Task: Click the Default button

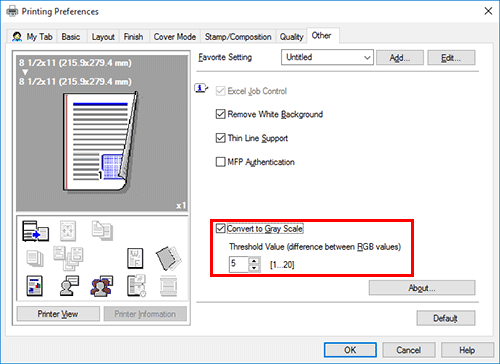Action: 446,318
